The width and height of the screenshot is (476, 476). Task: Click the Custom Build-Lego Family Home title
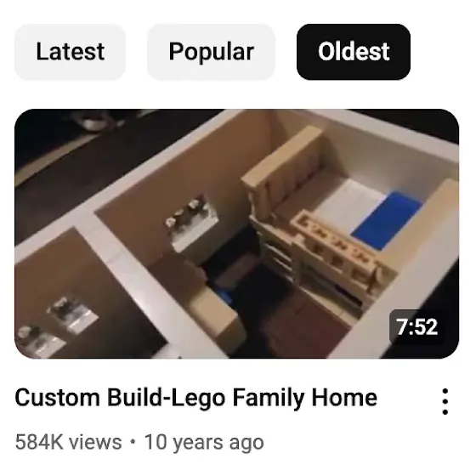pos(196,398)
